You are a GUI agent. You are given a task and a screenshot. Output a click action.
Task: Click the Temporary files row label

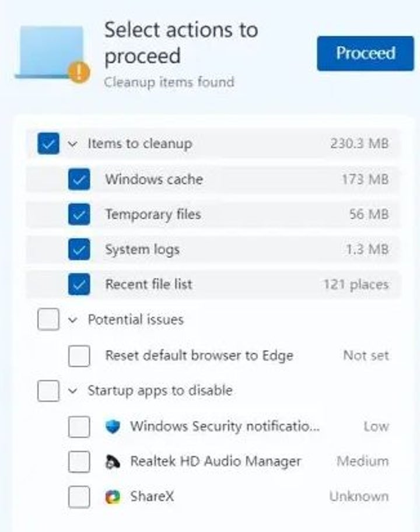click(153, 215)
